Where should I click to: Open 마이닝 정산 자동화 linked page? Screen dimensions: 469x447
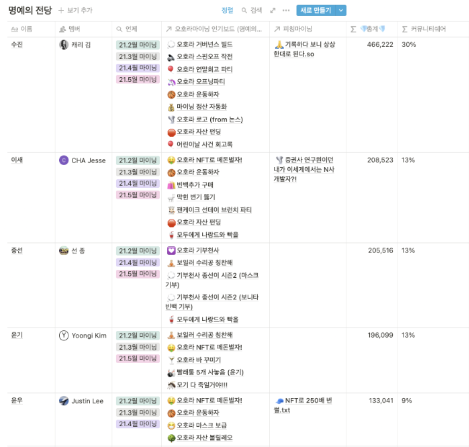[201, 107]
